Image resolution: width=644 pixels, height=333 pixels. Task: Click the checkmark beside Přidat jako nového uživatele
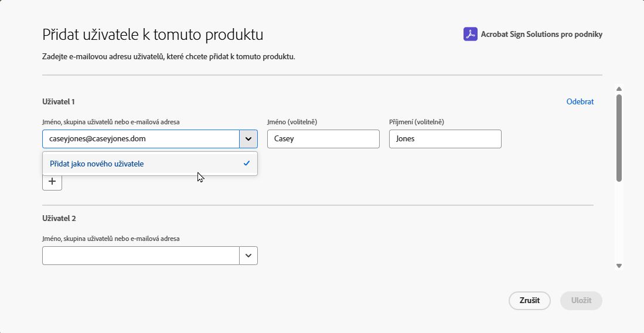[x=247, y=164]
